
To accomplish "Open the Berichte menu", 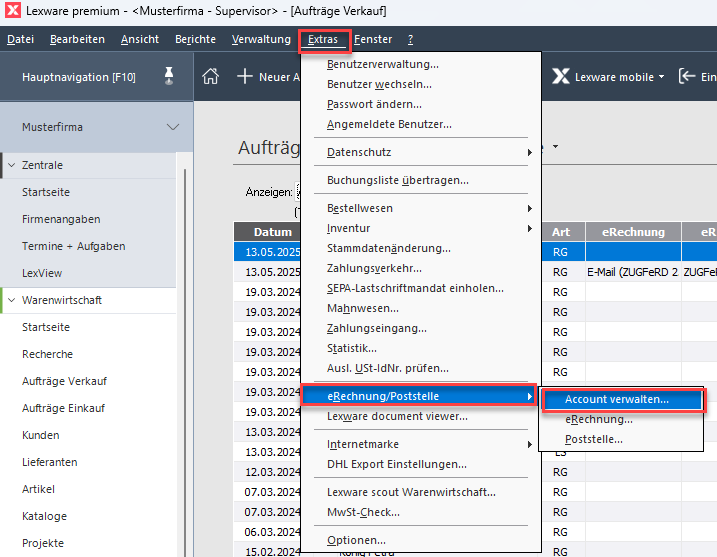I will (195, 39).
